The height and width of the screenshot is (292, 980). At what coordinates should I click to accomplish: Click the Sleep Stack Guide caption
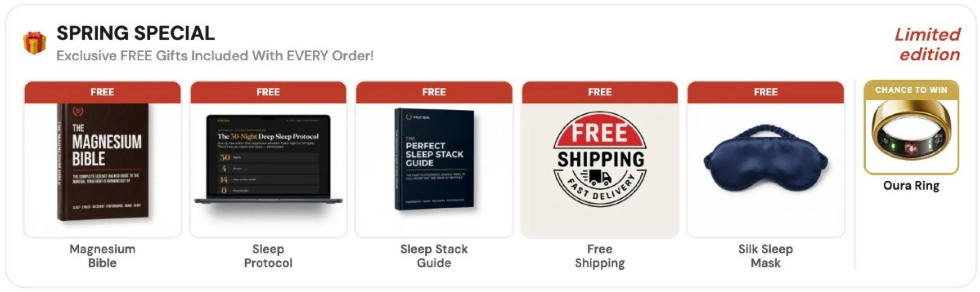[x=434, y=256]
